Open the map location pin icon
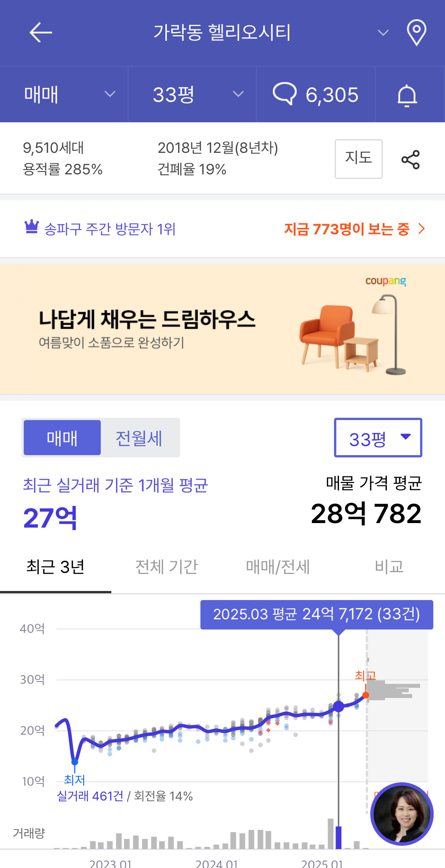 click(x=416, y=32)
